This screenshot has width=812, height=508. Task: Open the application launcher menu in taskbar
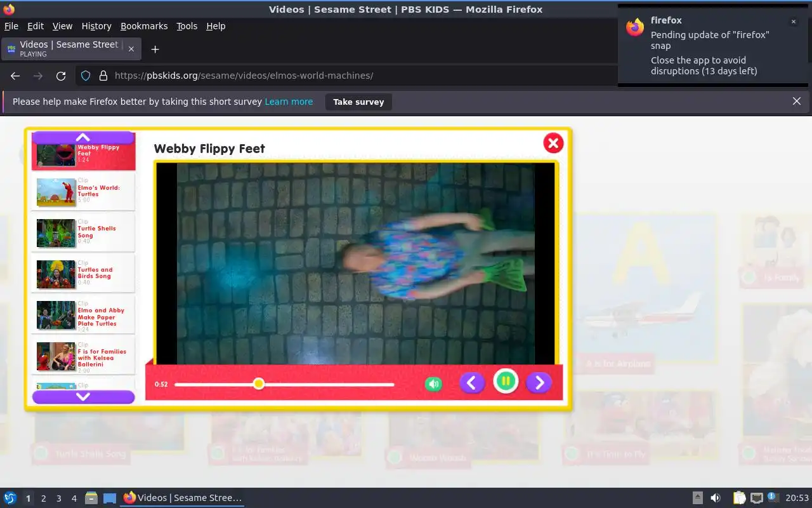click(10, 498)
